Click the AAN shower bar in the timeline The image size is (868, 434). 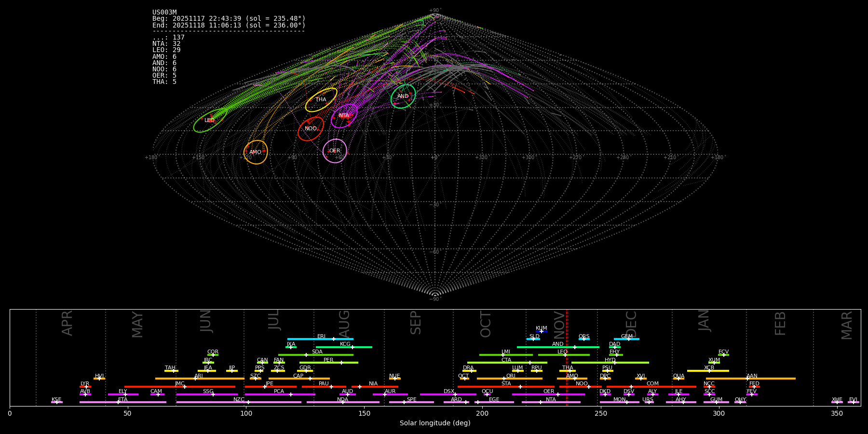751,379
